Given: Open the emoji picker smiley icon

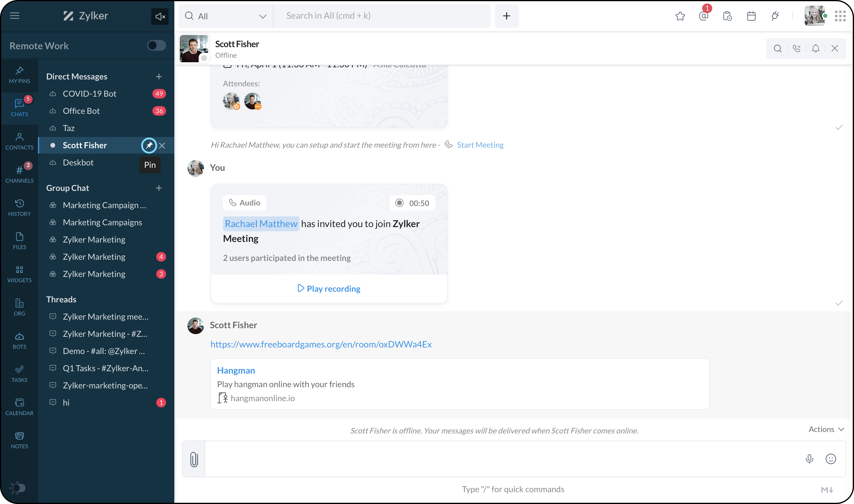Looking at the screenshot, I should (831, 459).
